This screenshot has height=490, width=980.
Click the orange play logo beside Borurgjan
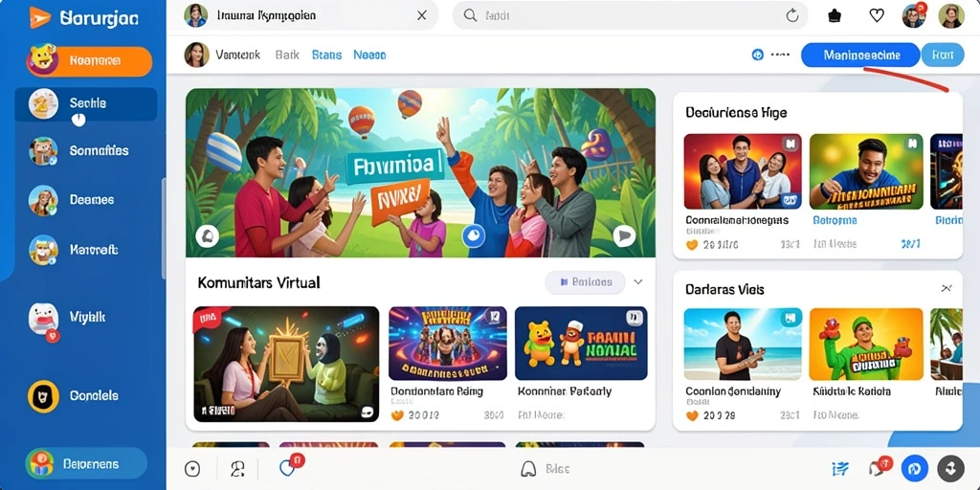[40, 17]
